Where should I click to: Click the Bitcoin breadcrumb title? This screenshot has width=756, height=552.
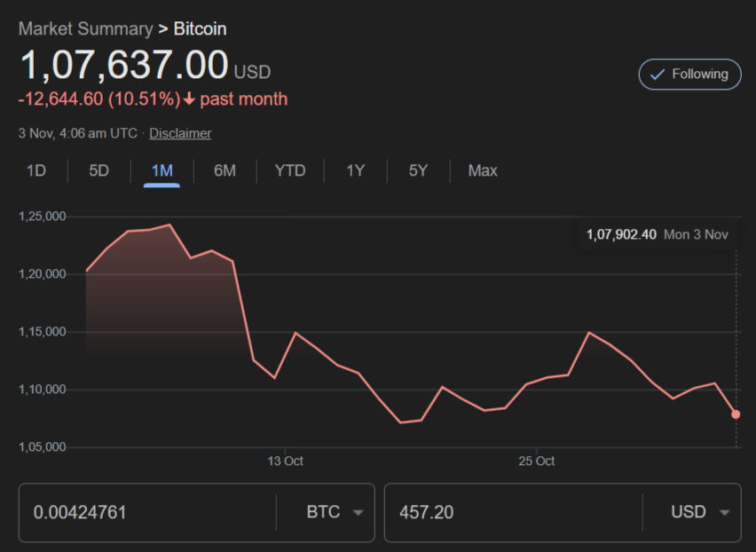point(200,29)
